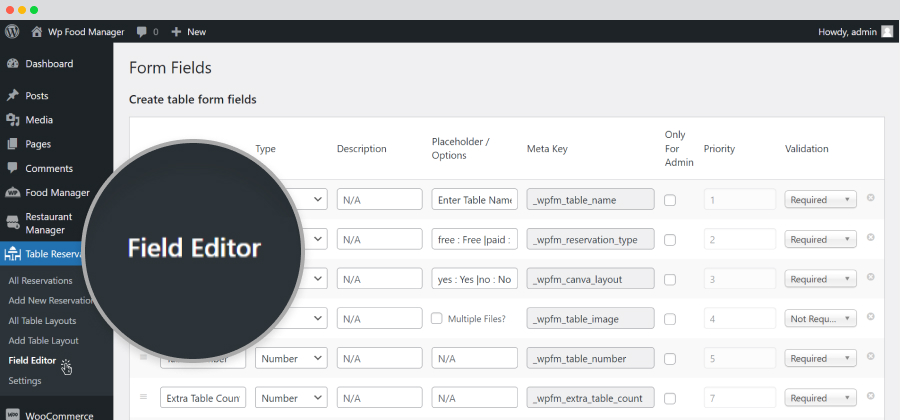Click the Comments sidebar icon
900x420 pixels.
13,168
